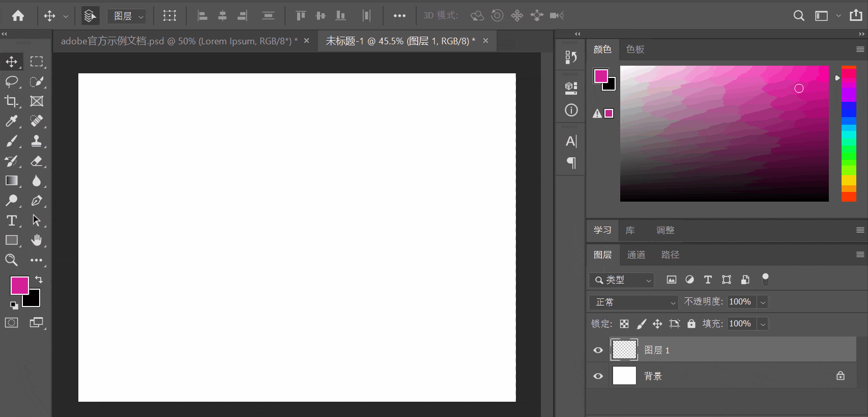Select the Gradient tool

(11, 181)
